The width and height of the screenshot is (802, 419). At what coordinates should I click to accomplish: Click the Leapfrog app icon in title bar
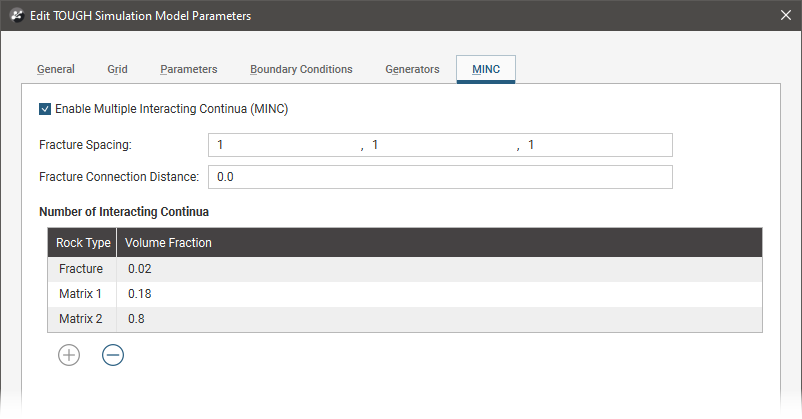17,15
